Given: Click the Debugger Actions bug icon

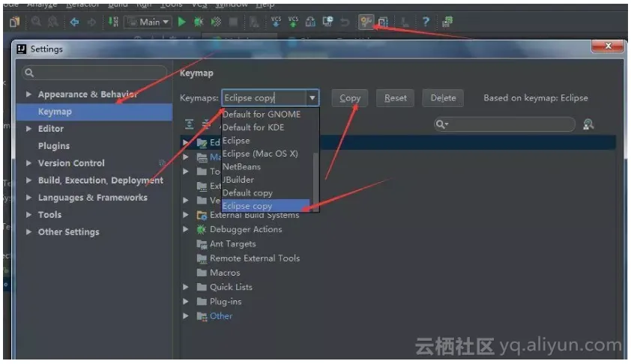Looking at the screenshot, I should coord(201,229).
